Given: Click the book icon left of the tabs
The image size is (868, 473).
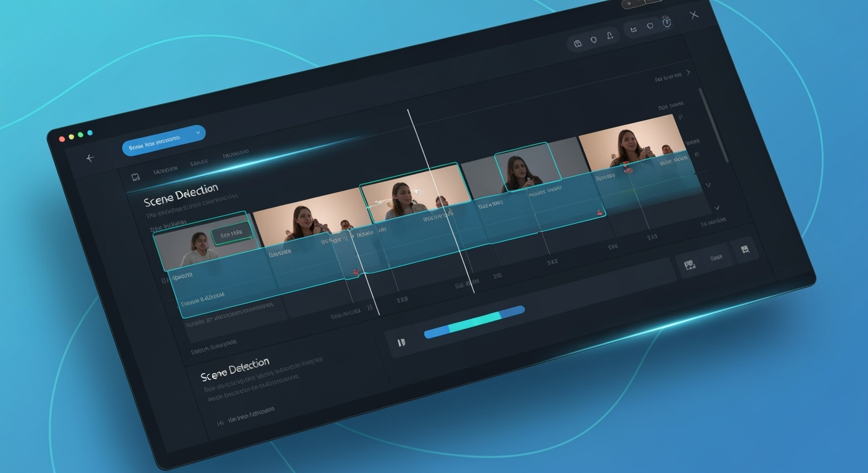Looking at the screenshot, I should coord(136,177).
